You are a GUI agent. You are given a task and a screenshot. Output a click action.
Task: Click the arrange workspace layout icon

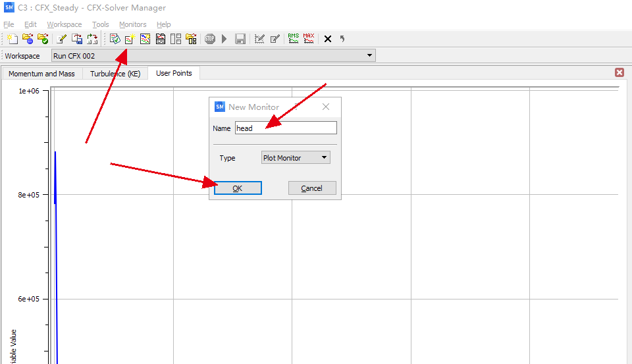[x=176, y=39]
